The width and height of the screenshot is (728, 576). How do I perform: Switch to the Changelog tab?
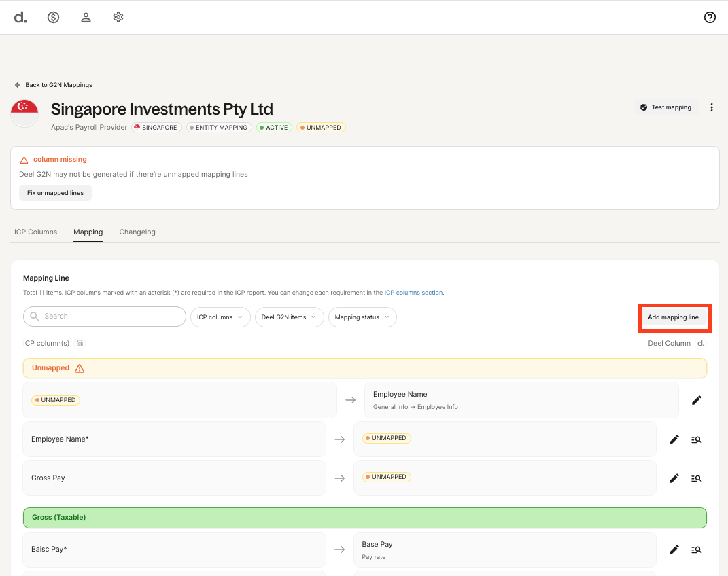(137, 232)
